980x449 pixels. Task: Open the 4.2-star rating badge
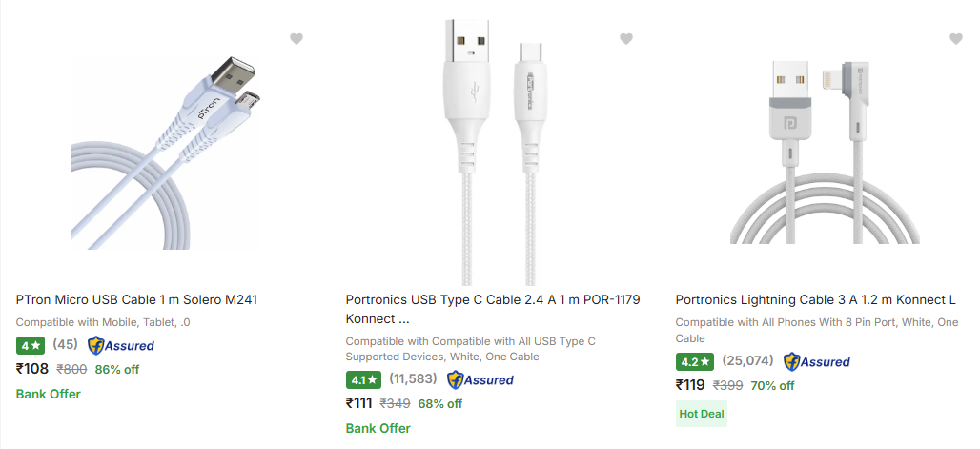(693, 362)
